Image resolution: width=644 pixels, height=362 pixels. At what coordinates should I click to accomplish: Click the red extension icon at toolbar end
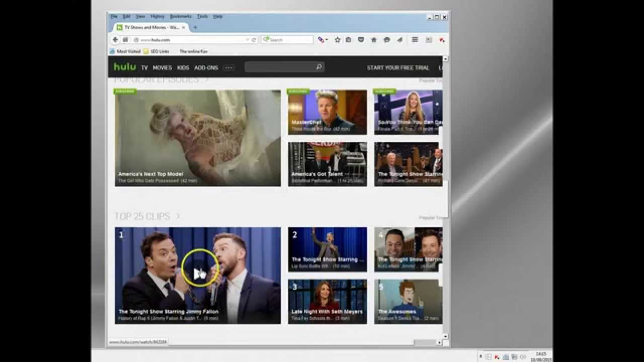[442, 40]
